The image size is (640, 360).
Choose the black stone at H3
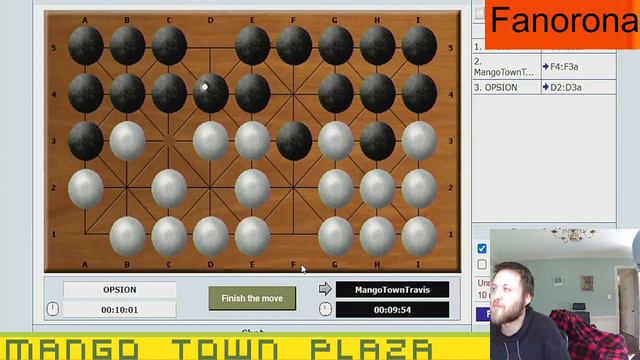coord(377,141)
